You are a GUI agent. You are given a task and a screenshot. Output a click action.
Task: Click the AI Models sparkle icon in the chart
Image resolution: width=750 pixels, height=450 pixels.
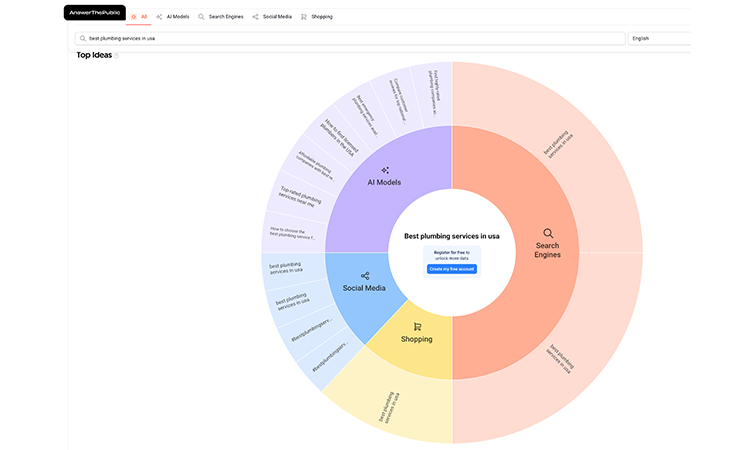point(385,170)
